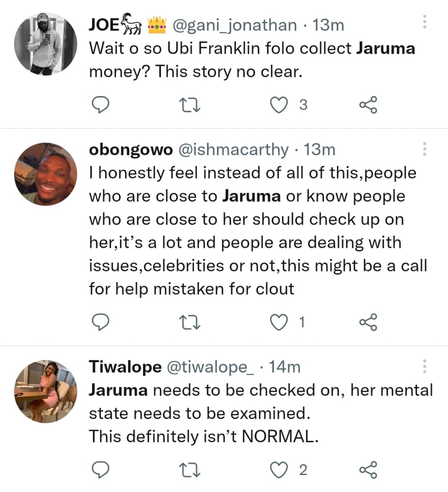This screenshot has width=448, height=492.
Task: Share Tiwalope's tweet
Action: click(370, 469)
